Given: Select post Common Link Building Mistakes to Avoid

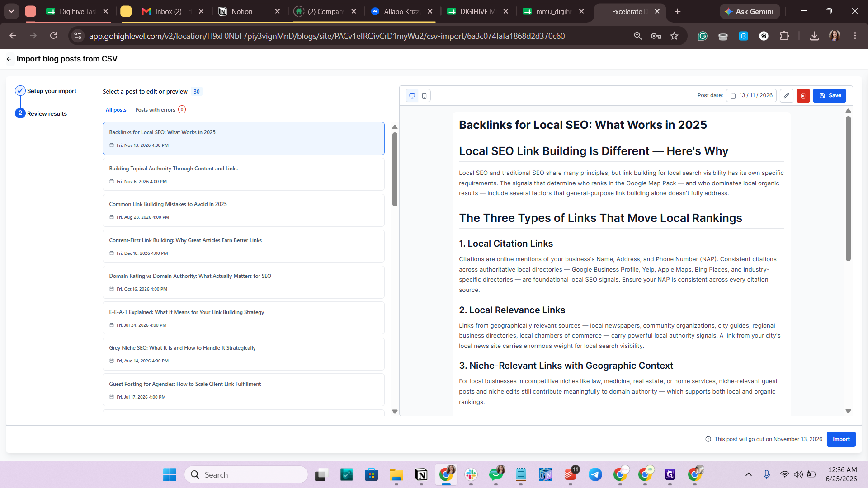Looking at the screenshot, I should 243,210.
